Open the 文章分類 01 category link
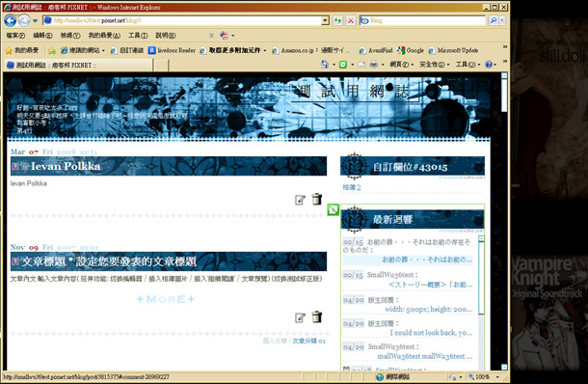This screenshot has width=588, height=384. point(309,341)
